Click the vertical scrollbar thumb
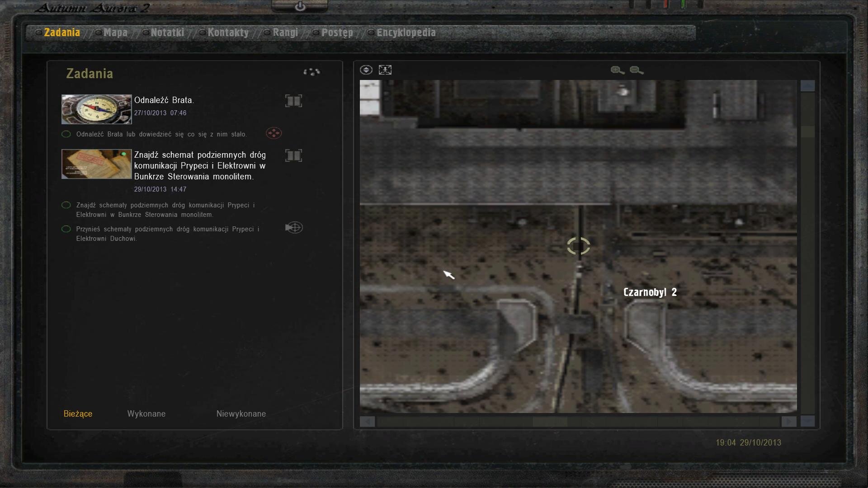This screenshot has height=488, width=868. [x=807, y=131]
